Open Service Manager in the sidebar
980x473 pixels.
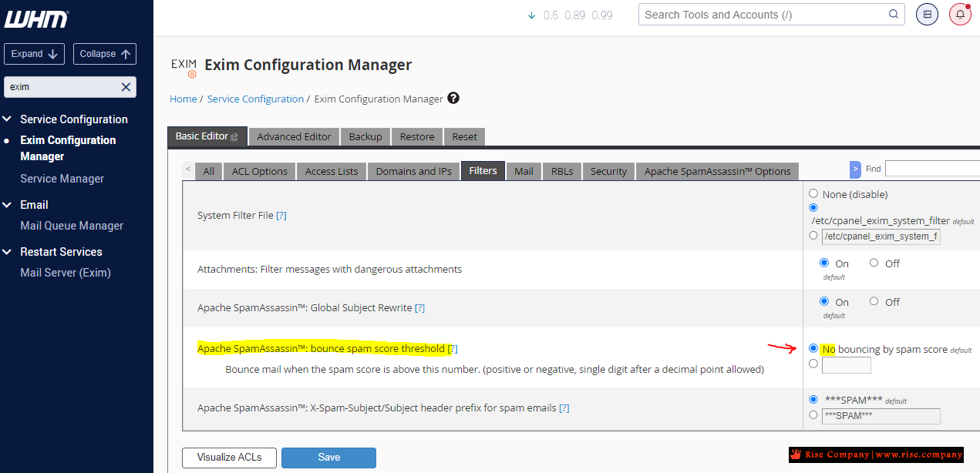click(62, 179)
